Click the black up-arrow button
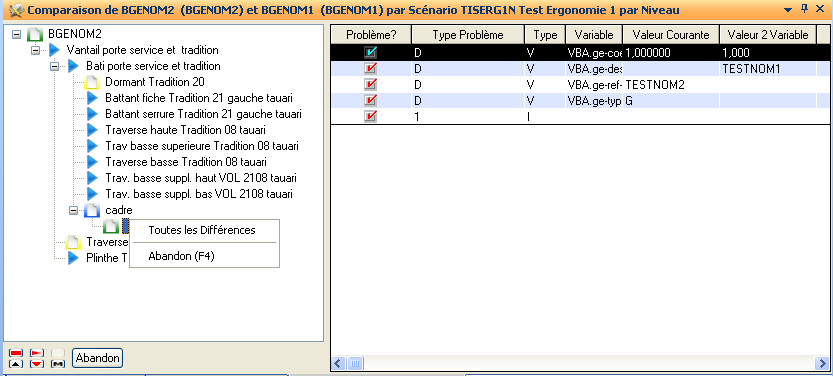 pos(16,364)
